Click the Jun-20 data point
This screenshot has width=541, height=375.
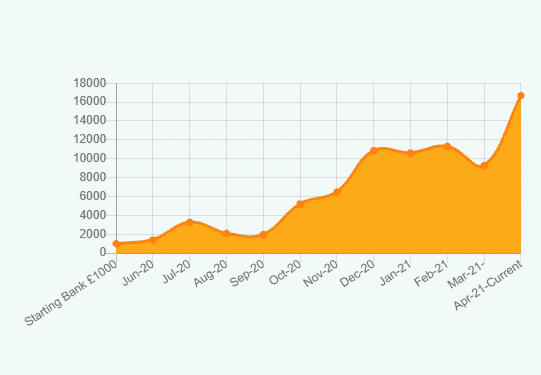(x=153, y=239)
